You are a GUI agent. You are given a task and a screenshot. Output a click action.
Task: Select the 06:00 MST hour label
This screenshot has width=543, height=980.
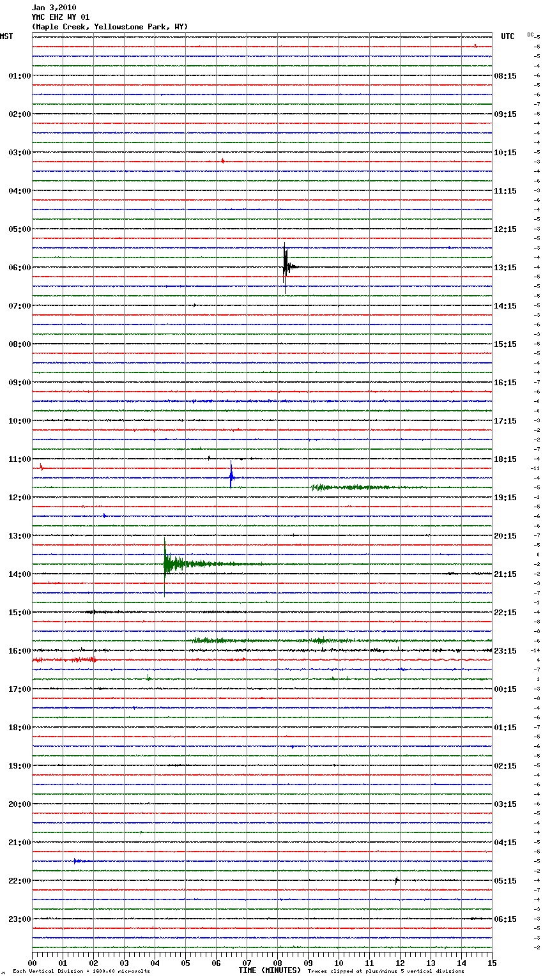19,268
